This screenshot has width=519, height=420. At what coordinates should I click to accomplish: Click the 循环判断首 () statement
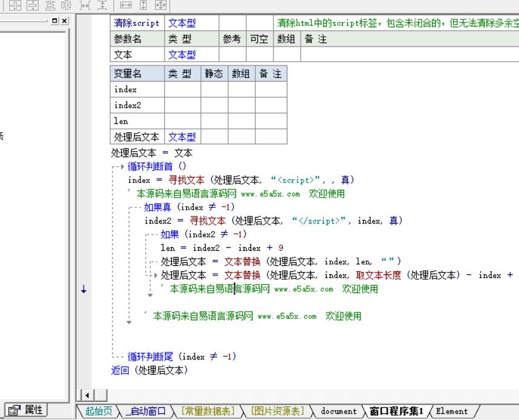pyautogui.click(x=157, y=166)
